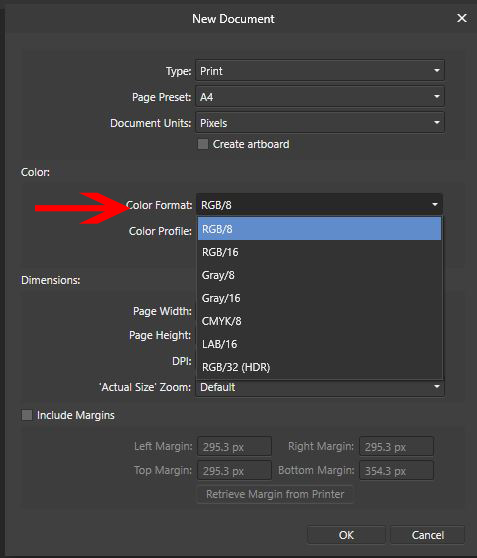This screenshot has height=558, width=477.
Task: Open the Type dropdown showing Print
Action: [320, 70]
